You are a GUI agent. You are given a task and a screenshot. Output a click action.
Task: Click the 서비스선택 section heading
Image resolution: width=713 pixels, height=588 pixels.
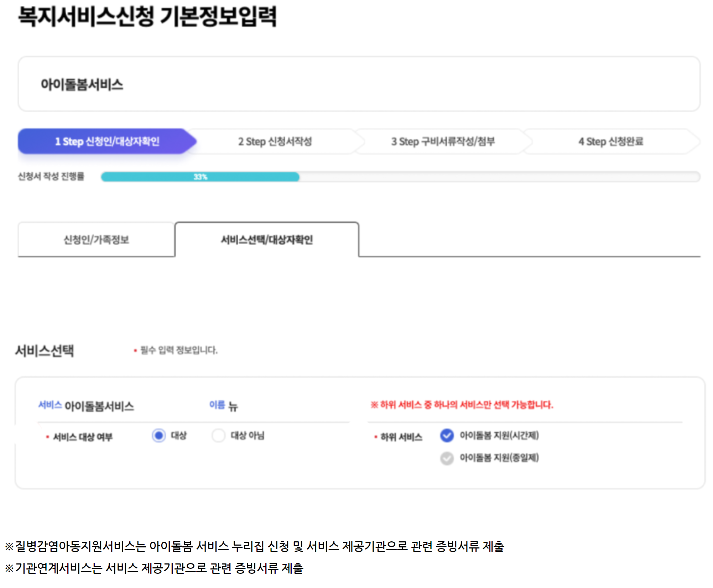pyautogui.click(x=45, y=350)
